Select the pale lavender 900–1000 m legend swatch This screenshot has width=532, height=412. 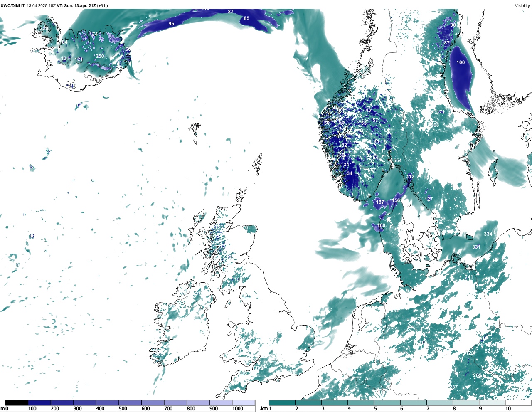click(221, 403)
